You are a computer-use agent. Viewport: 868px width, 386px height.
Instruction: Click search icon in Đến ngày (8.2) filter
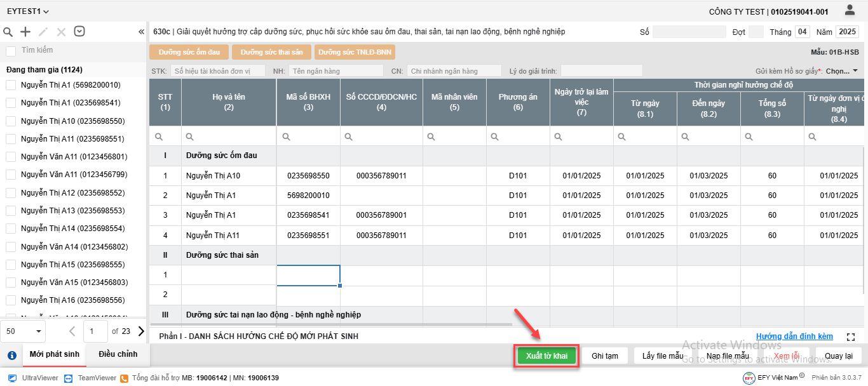[686, 136]
